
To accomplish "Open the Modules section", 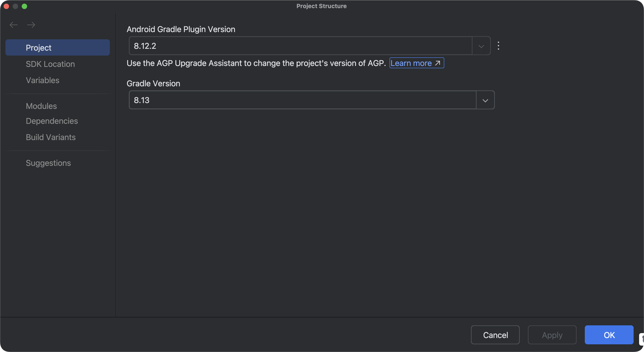I will click(41, 106).
